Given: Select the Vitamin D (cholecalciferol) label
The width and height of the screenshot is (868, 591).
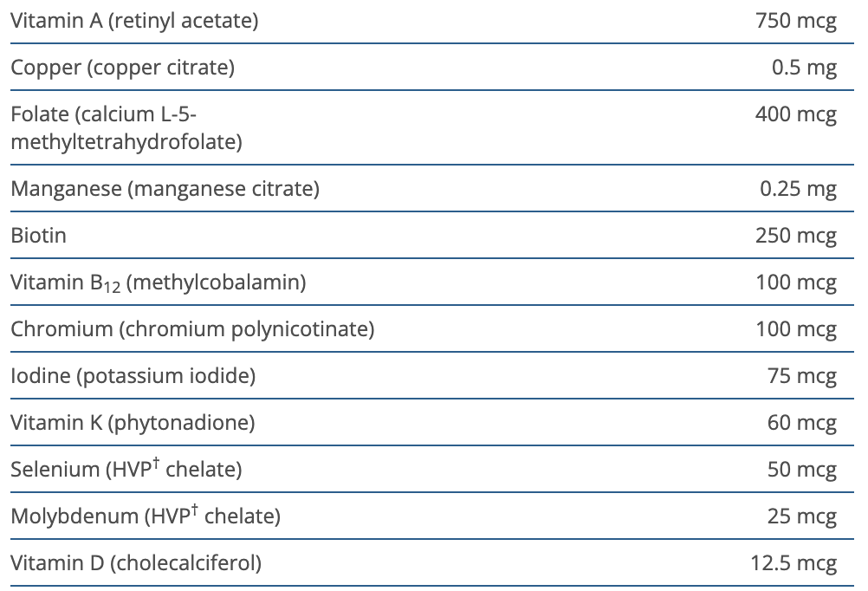Looking at the screenshot, I should [x=136, y=563].
